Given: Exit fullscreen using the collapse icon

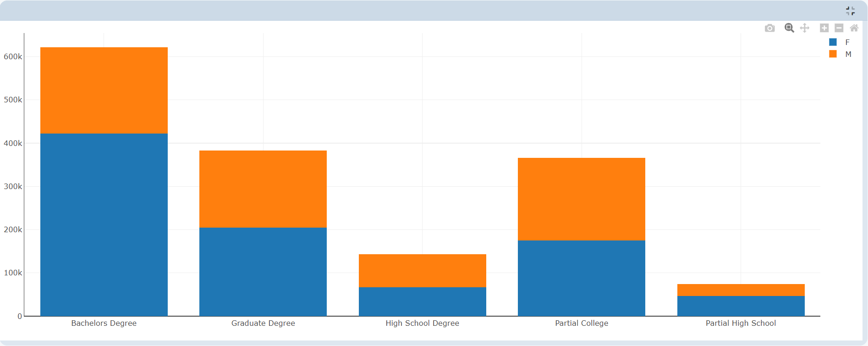Looking at the screenshot, I should tap(850, 11).
